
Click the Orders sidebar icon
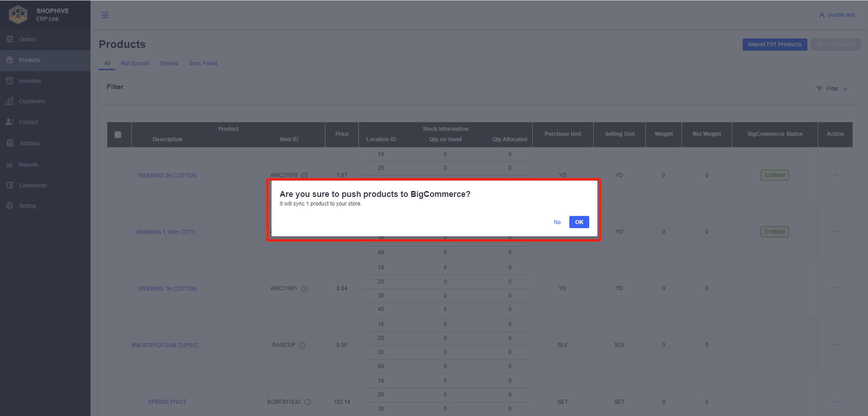[10, 39]
